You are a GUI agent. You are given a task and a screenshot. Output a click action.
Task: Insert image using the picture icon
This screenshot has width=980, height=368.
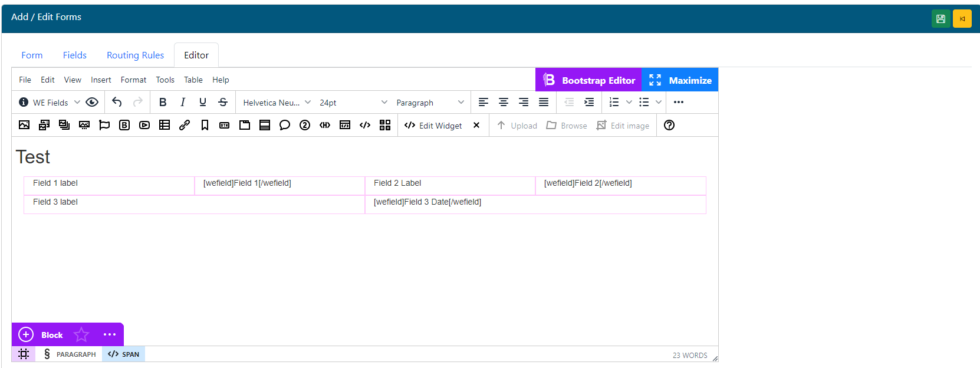pyautogui.click(x=24, y=125)
